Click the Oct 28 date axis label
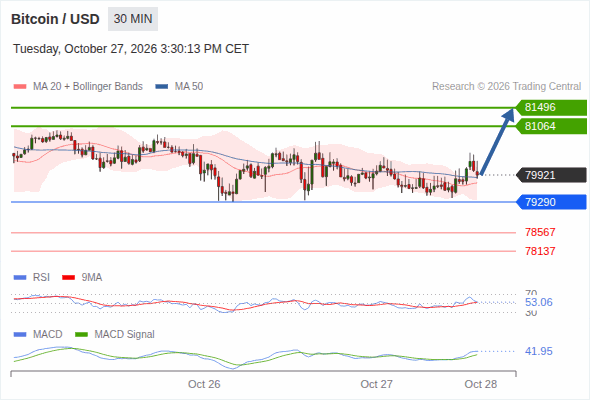This screenshot has height=400, width=590. [x=481, y=384]
